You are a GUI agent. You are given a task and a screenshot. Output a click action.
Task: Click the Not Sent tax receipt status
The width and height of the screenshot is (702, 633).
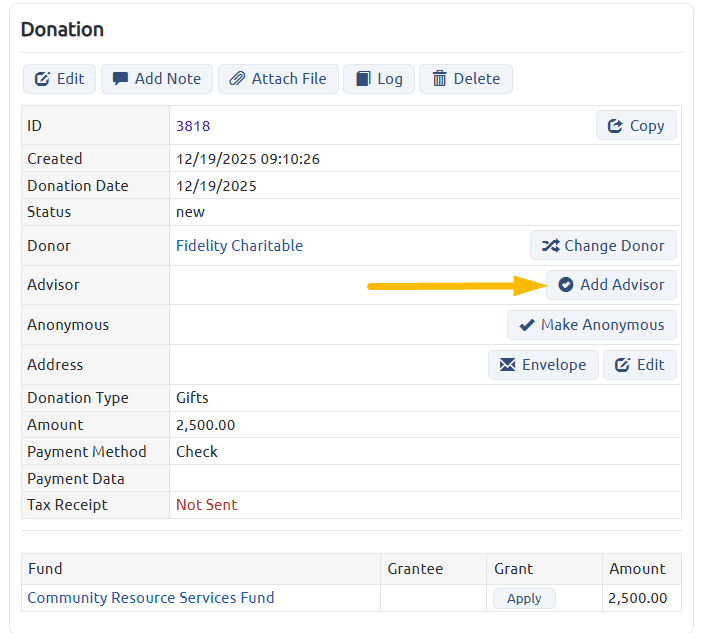pyautogui.click(x=206, y=505)
